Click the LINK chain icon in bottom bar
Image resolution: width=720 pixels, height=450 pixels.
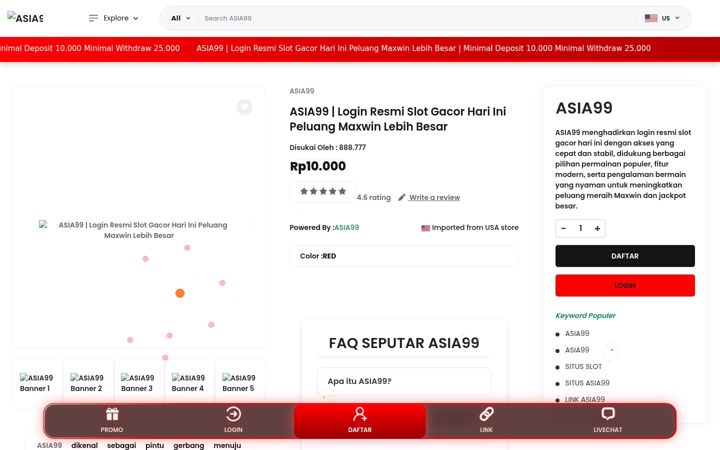pos(486,414)
